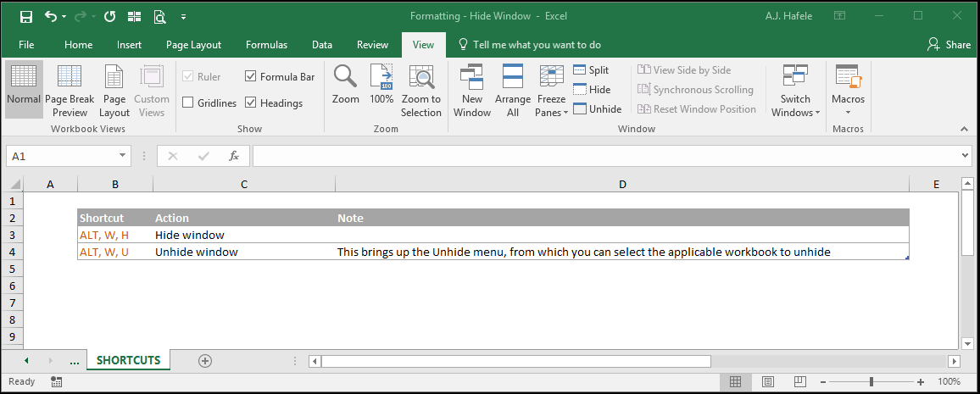Expand the Freeze Panes dropdown
This screenshot has width=980, height=394.
click(551, 91)
